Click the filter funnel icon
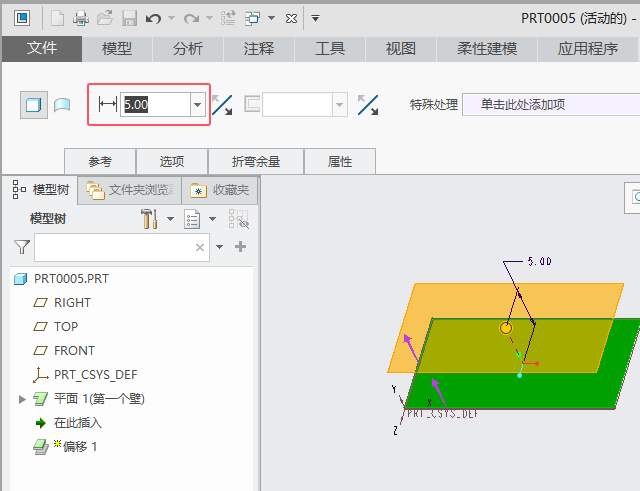640x491 pixels. pyautogui.click(x=22, y=247)
